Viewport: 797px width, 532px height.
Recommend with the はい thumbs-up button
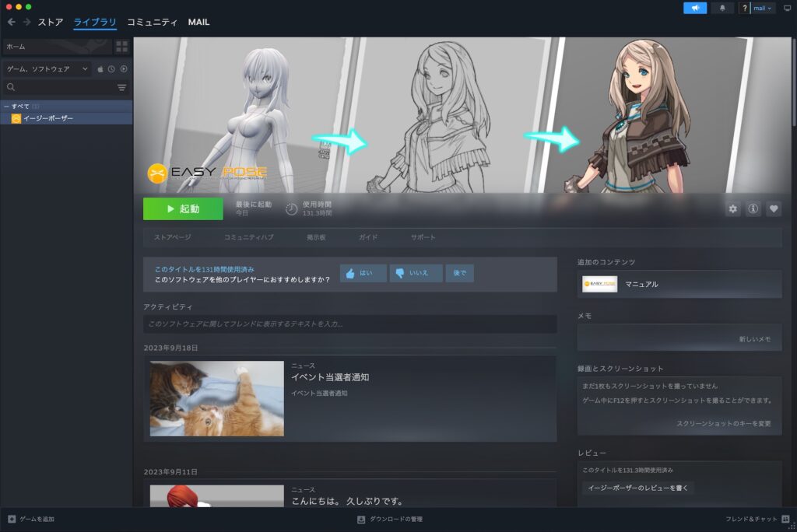tap(363, 273)
